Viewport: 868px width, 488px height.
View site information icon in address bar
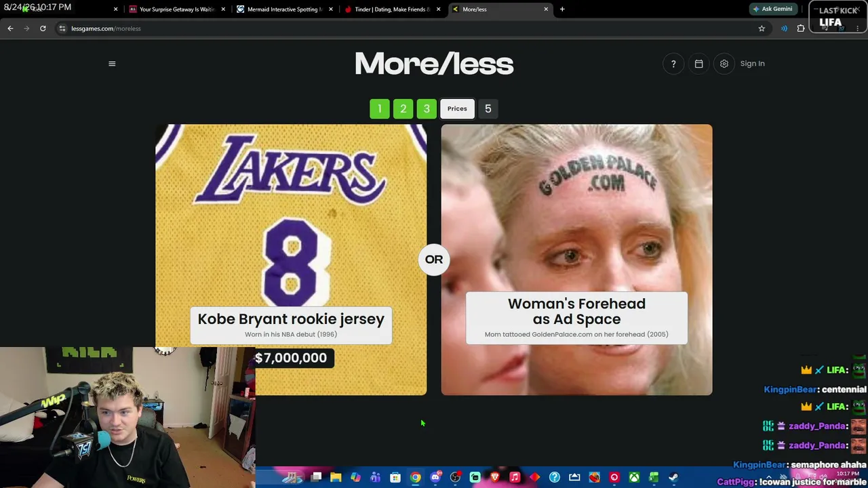(62, 28)
